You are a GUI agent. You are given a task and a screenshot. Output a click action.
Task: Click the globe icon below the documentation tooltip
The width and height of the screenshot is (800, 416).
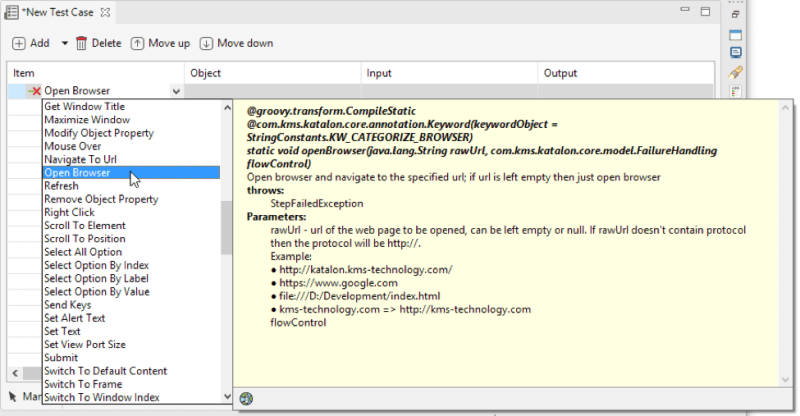(x=246, y=398)
